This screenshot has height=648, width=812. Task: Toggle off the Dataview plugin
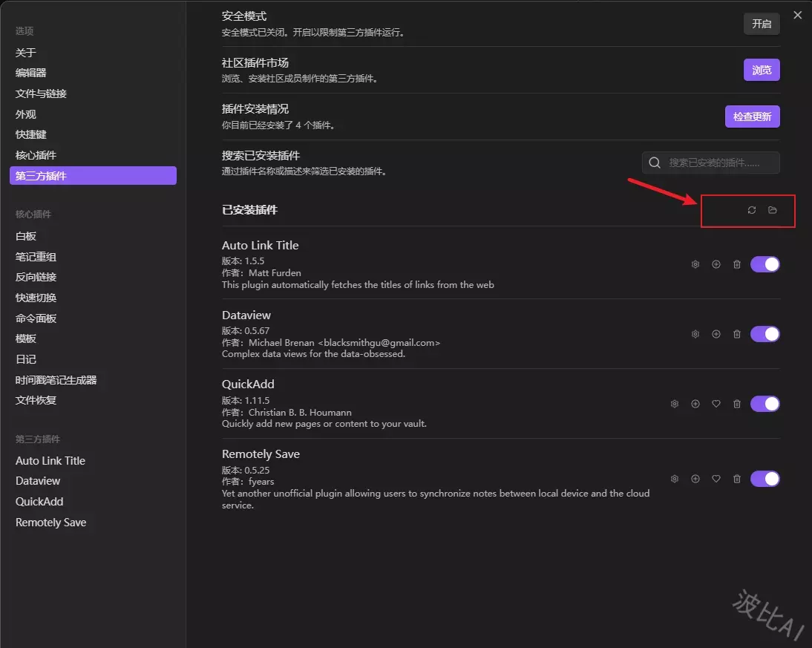[x=765, y=334]
